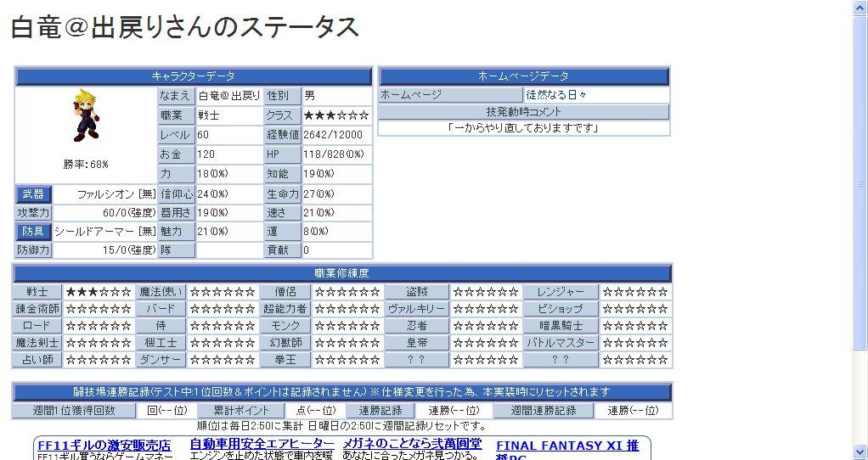868x460 pixels.
Task: Click the 機工士 job label
Action: [161, 343]
